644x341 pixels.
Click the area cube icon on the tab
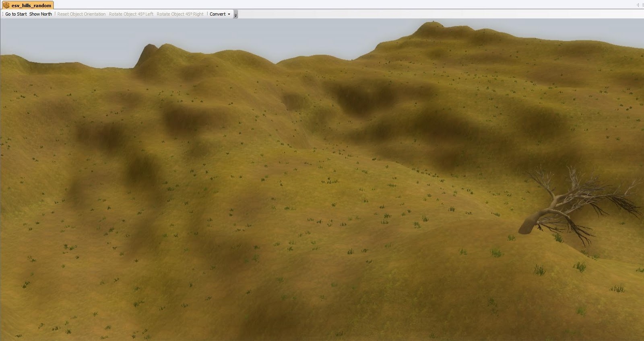tap(6, 6)
